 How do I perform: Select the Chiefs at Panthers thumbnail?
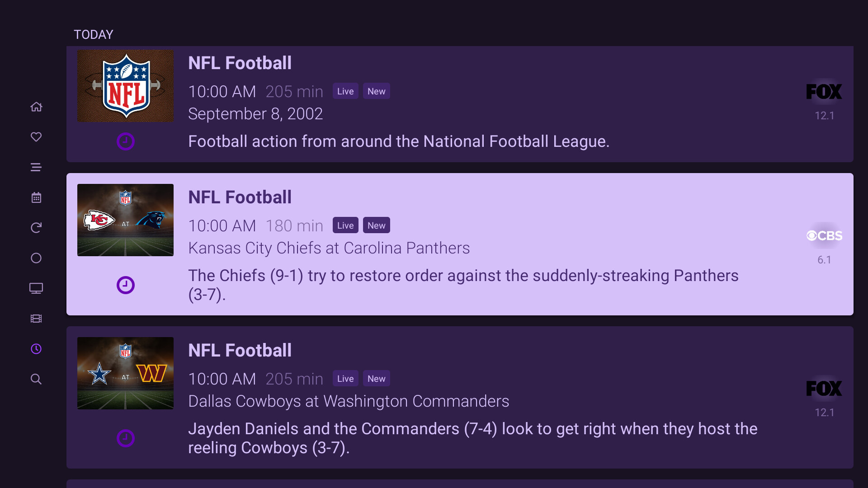(125, 220)
